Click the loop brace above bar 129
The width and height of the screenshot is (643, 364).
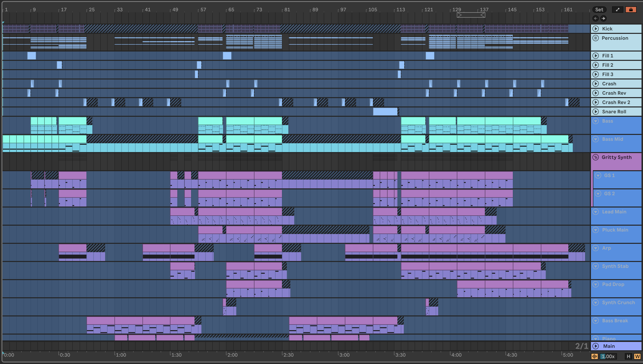click(x=471, y=15)
